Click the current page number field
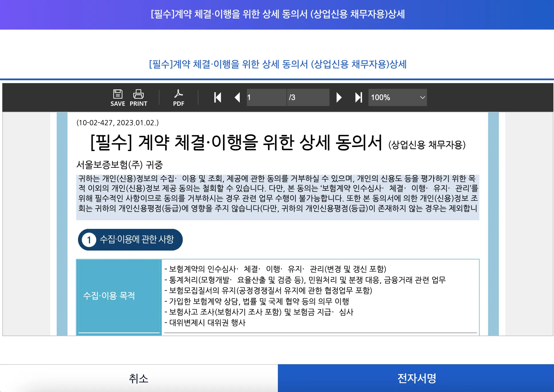554x392 pixels. point(266,97)
